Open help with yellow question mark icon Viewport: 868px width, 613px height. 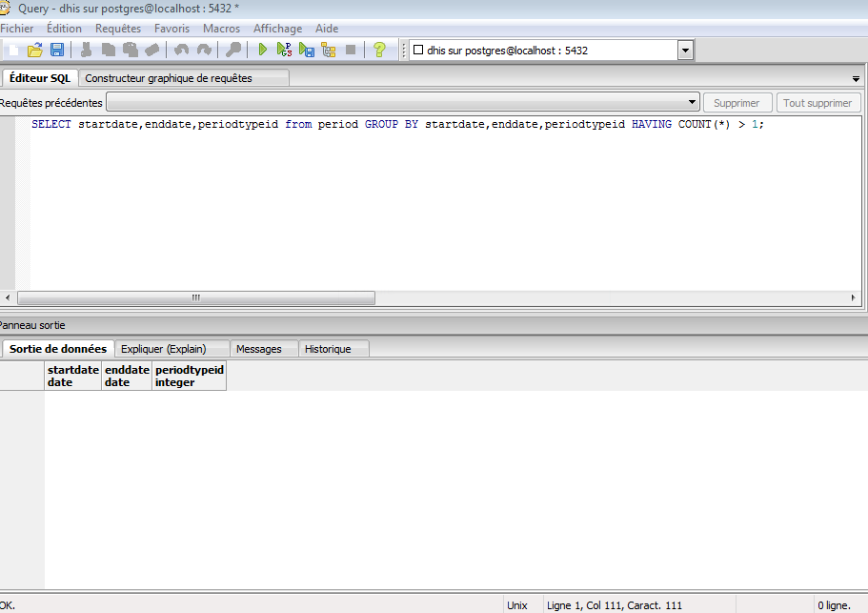[379, 50]
